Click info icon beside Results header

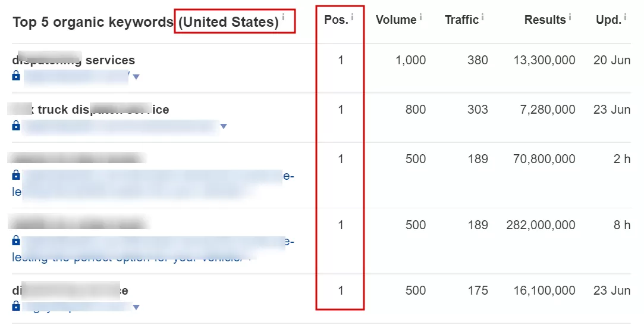570,17
